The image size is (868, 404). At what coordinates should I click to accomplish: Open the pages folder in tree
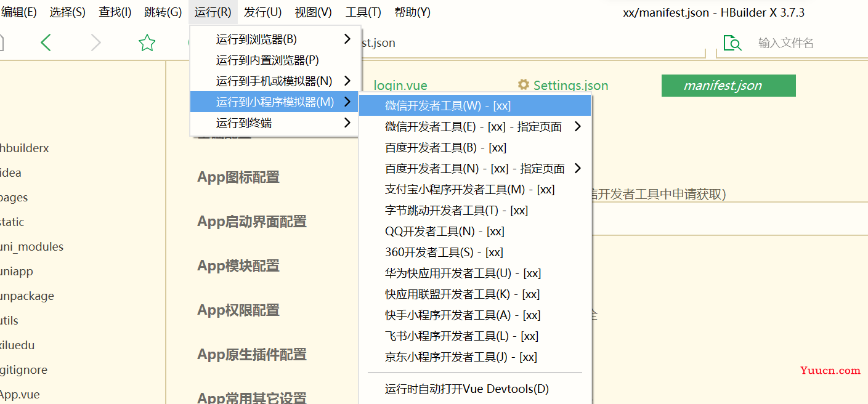pos(14,198)
